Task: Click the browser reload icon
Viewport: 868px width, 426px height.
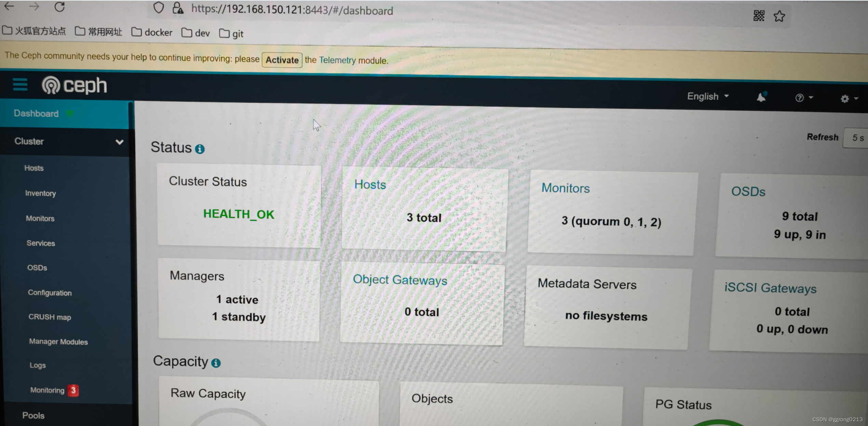Action: tap(59, 7)
